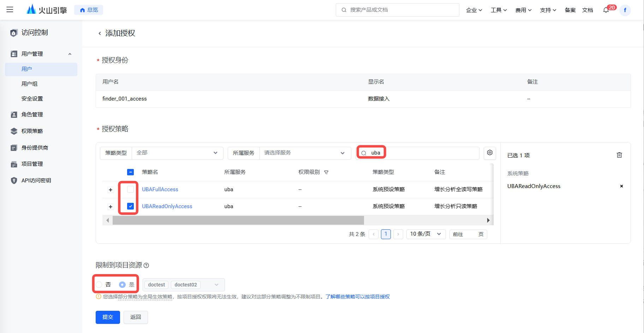Image resolution: width=644 pixels, height=333 pixels.
Task: Clear all selected policies with trash icon
Action: pos(619,155)
